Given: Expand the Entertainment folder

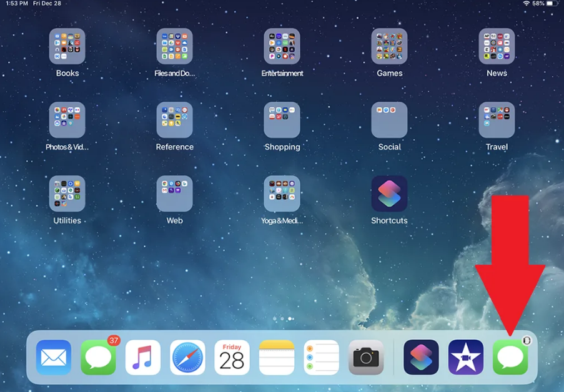Looking at the screenshot, I should click(282, 46).
